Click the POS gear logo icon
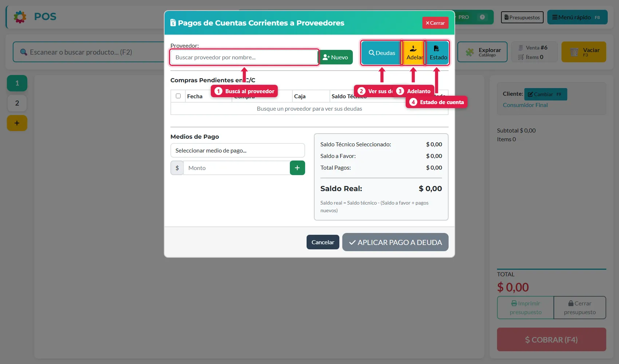The image size is (619, 364). click(x=20, y=17)
